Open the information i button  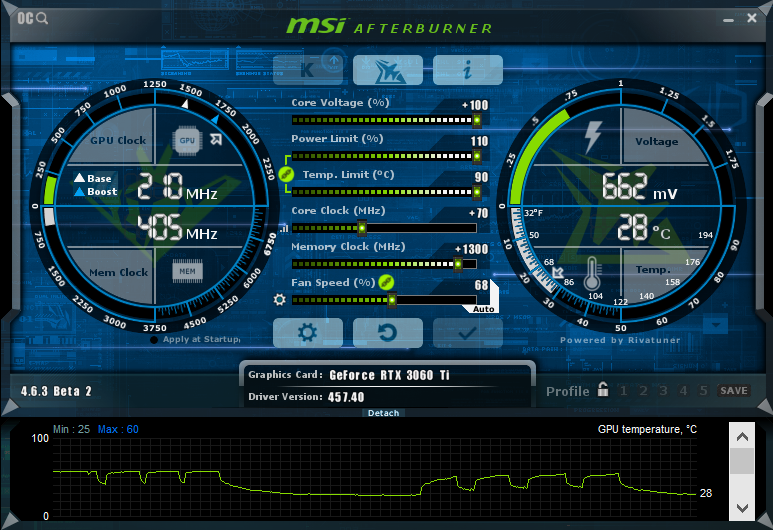point(467,70)
